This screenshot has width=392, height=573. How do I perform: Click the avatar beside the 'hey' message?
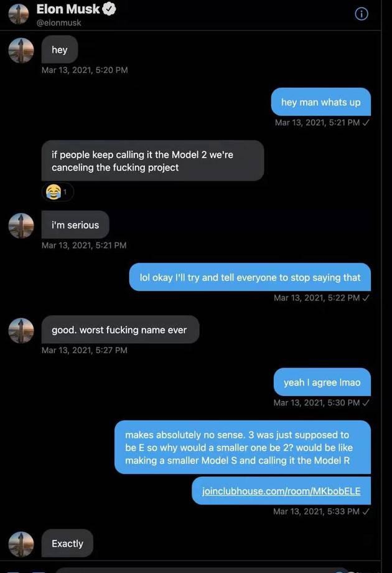(x=21, y=50)
